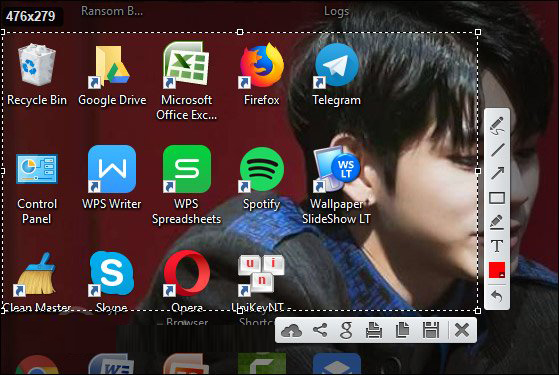Click the Logs desktop label
The height and width of the screenshot is (375, 559).
click(337, 11)
